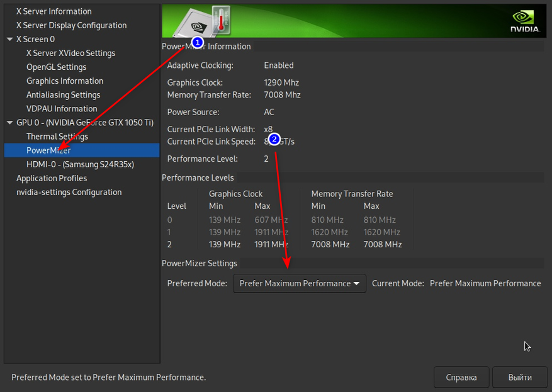Select nvidia-settings Configuration
Viewport: 552px width, 392px height.
pos(69,192)
